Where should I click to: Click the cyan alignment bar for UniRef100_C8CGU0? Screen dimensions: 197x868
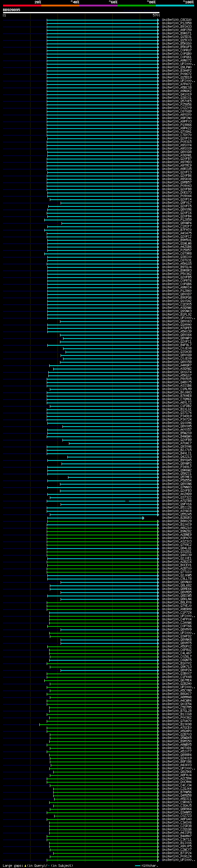(103, 20)
